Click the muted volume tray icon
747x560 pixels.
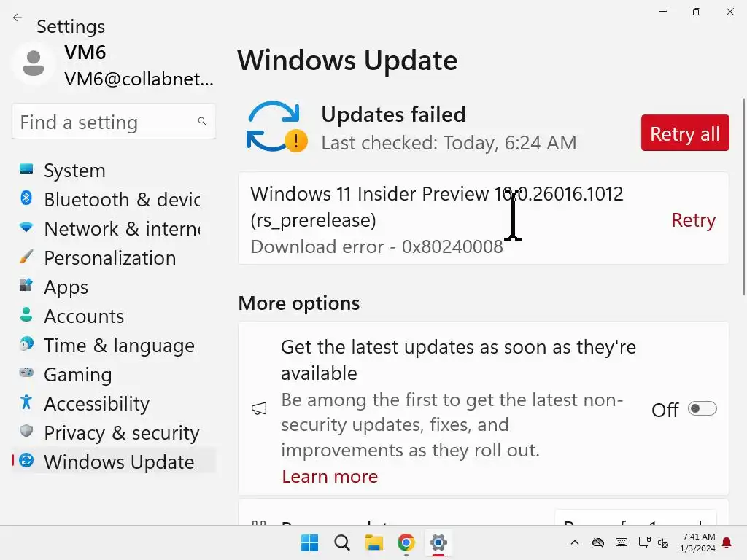[x=663, y=542]
